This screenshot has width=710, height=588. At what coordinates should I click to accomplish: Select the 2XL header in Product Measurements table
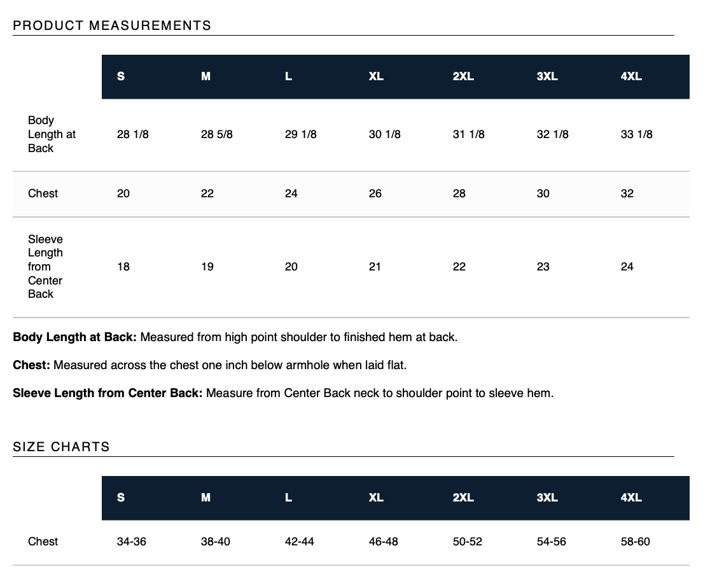coord(463,76)
